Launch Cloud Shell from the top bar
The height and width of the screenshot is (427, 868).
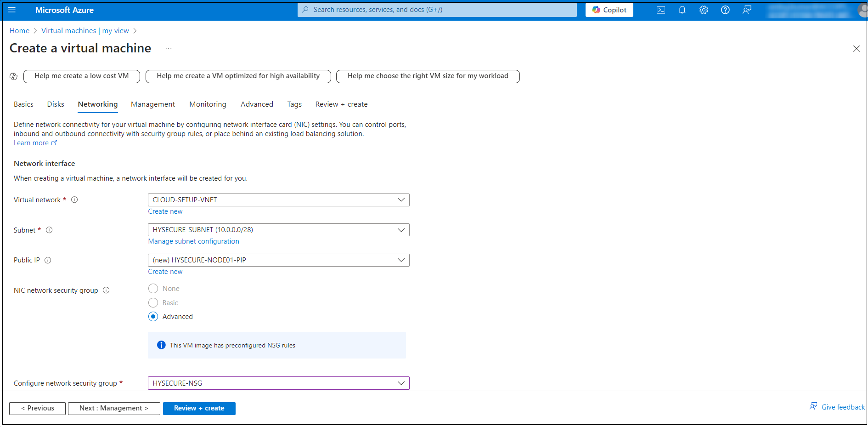(x=660, y=10)
